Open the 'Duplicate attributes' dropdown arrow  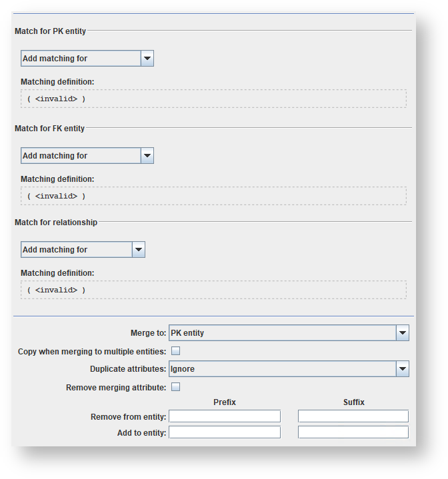(x=402, y=369)
